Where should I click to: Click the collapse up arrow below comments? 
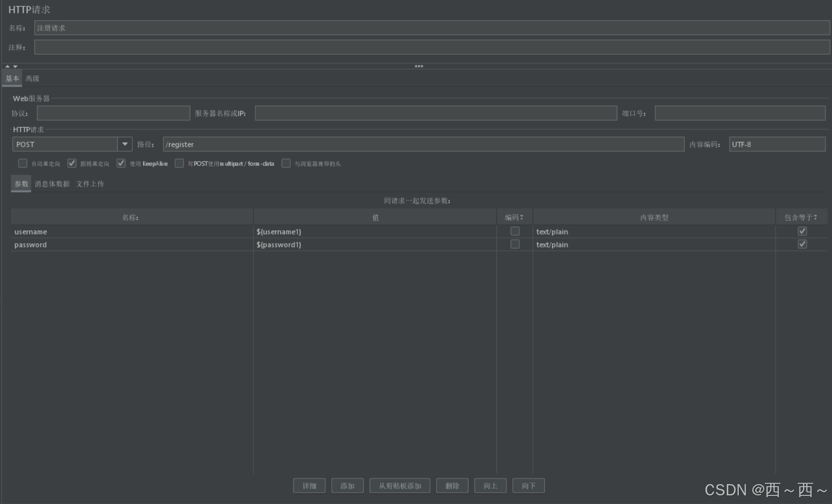click(x=7, y=66)
